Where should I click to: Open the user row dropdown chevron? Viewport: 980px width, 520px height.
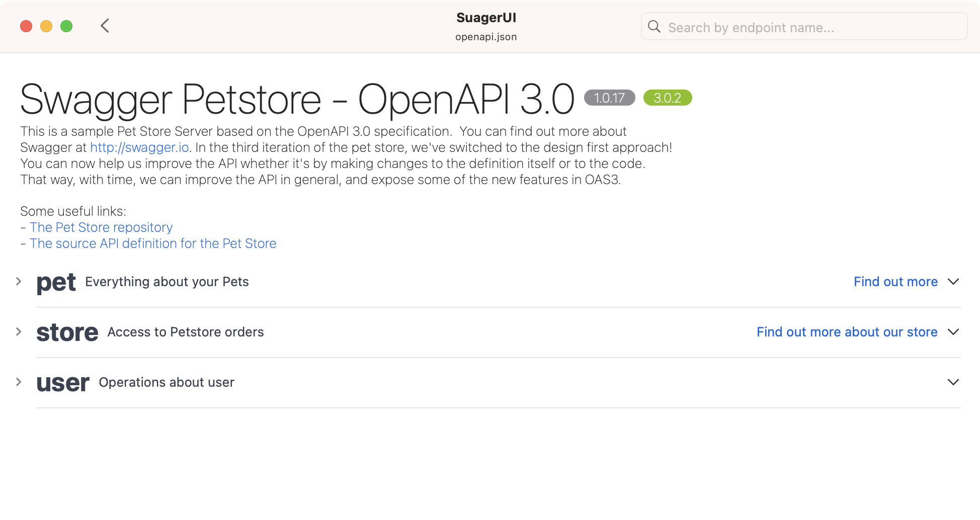953,382
